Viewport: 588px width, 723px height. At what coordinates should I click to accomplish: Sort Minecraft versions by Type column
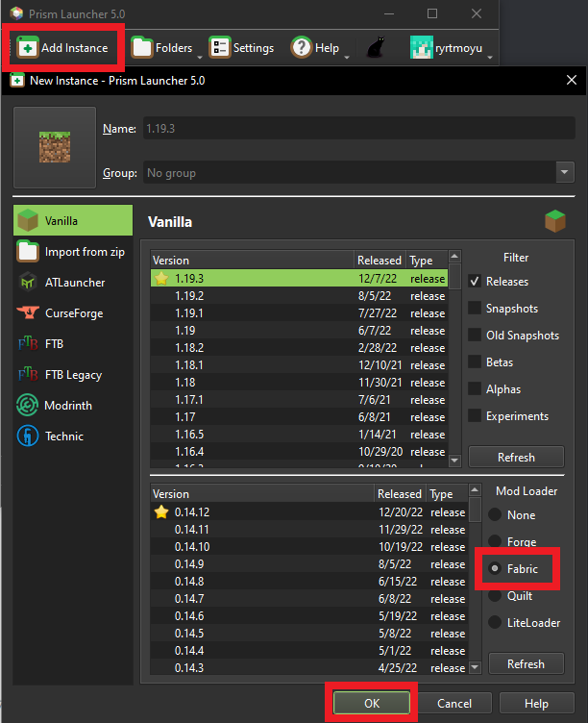[x=427, y=260]
